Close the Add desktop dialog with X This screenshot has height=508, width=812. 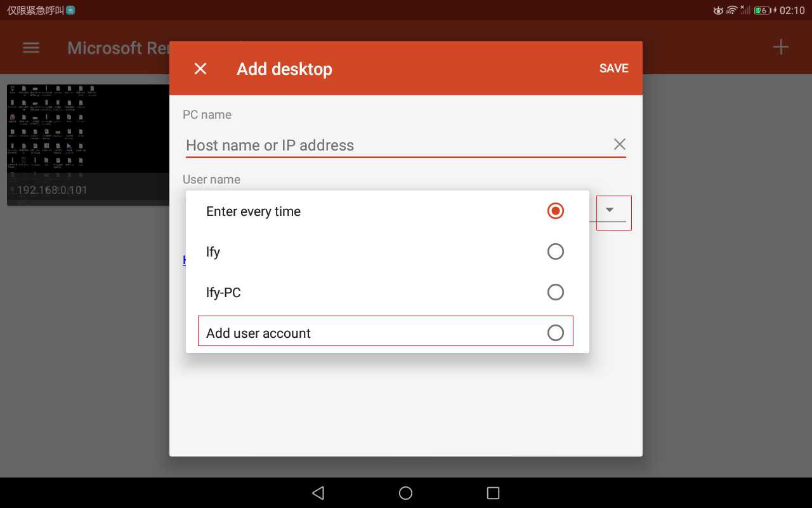click(x=200, y=69)
